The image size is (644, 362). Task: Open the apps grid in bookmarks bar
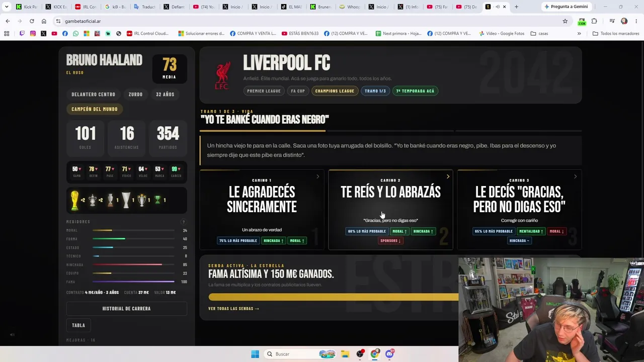(7, 34)
